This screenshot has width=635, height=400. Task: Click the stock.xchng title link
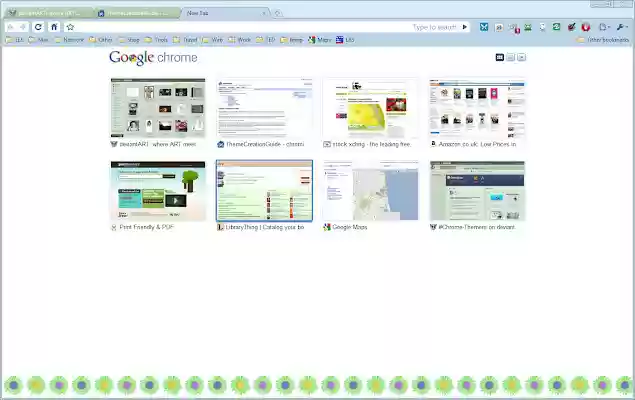coord(367,144)
